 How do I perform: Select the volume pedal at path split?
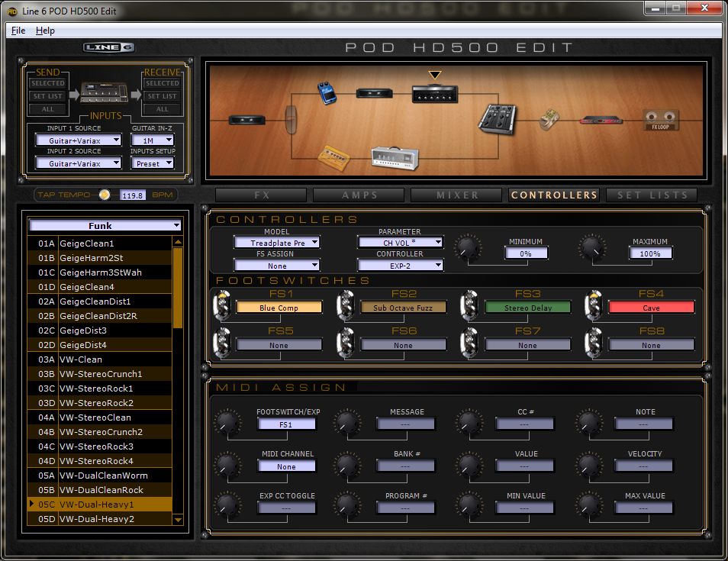click(x=291, y=120)
